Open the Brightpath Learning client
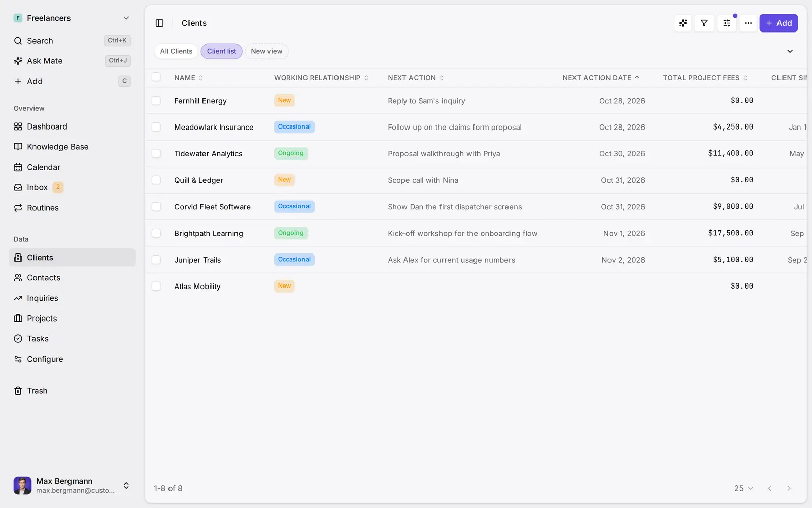The height and width of the screenshot is (508, 812). [209, 233]
